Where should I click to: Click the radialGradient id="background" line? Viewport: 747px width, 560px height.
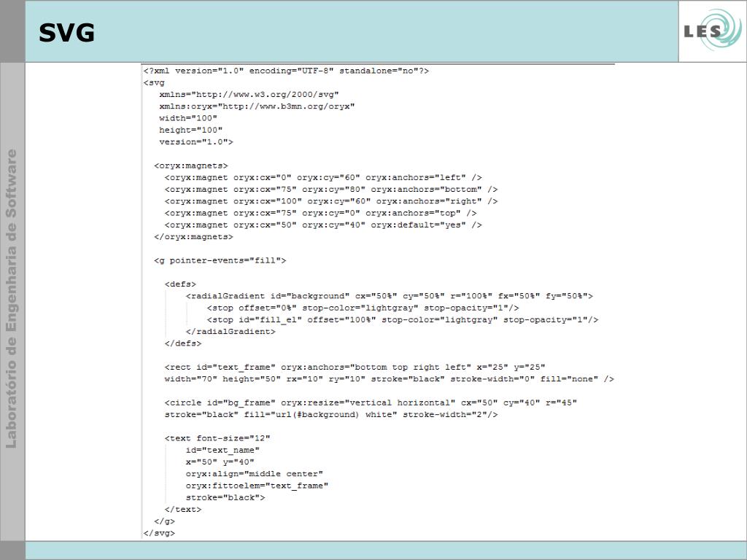[x=390, y=296]
